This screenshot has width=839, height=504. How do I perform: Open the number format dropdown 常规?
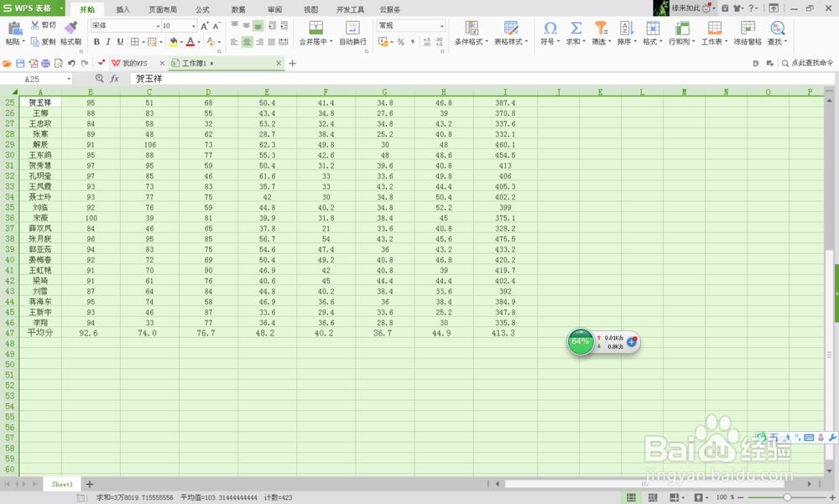[442, 26]
